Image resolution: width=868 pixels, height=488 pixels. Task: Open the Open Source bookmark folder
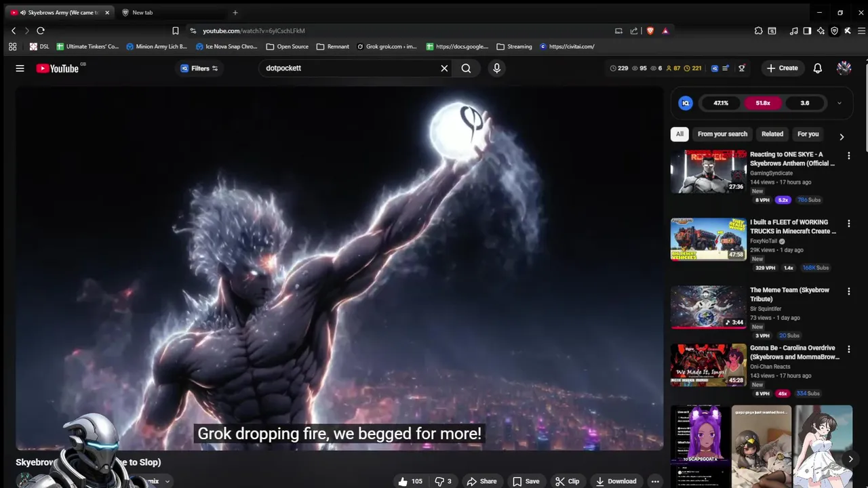[288, 47]
